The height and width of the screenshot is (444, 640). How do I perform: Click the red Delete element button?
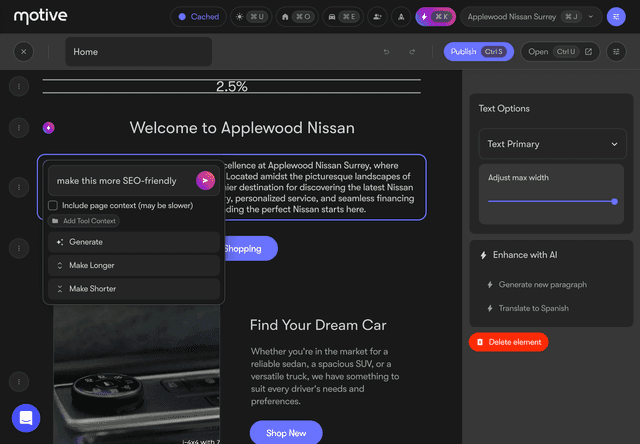click(x=508, y=342)
